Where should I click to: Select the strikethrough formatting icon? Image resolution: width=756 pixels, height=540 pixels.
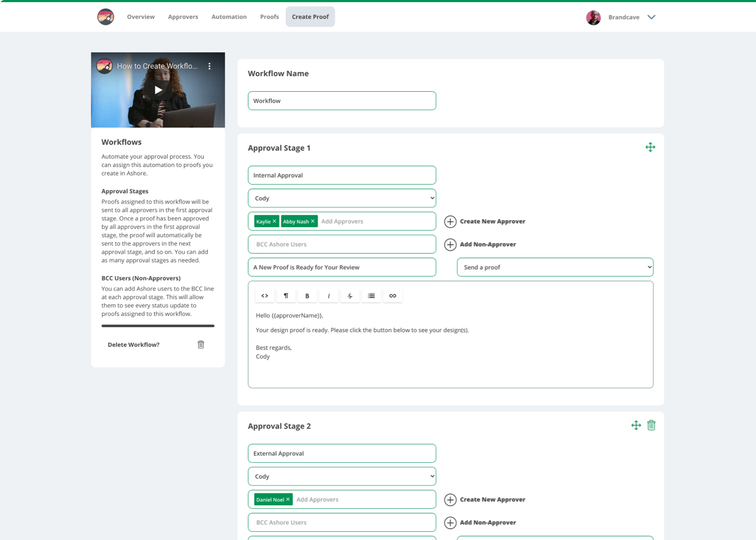pyautogui.click(x=350, y=295)
